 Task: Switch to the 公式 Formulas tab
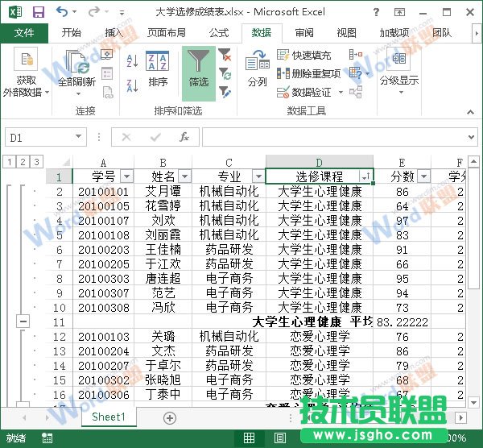click(x=219, y=33)
